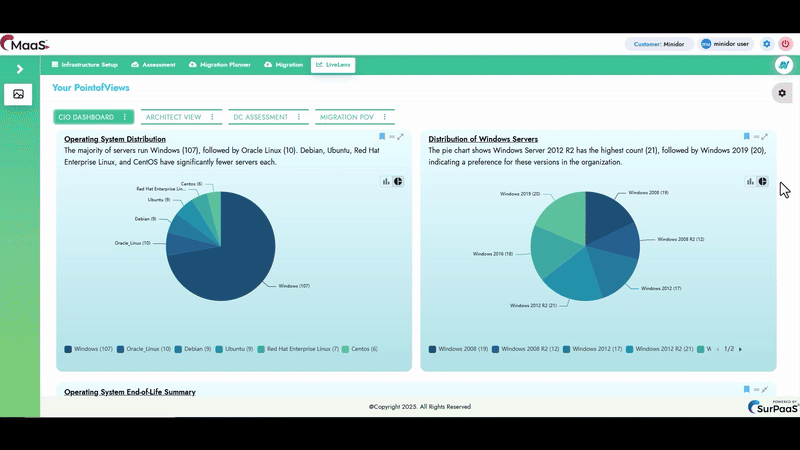Select pie view for Windows Servers chart
The height and width of the screenshot is (450, 800).
[x=762, y=181]
